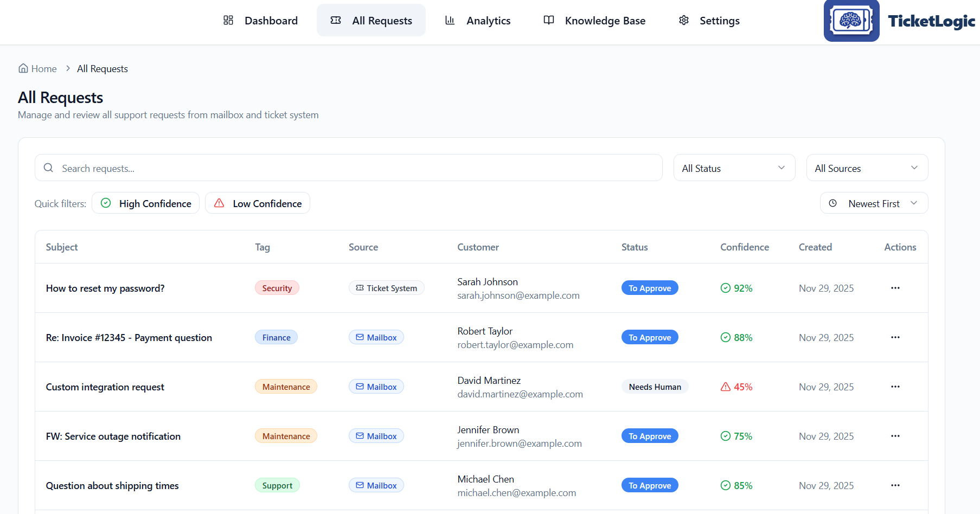Open actions menu for shipping times question
The width and height of the screenshot is (980, 514).
tap(895, 485)
